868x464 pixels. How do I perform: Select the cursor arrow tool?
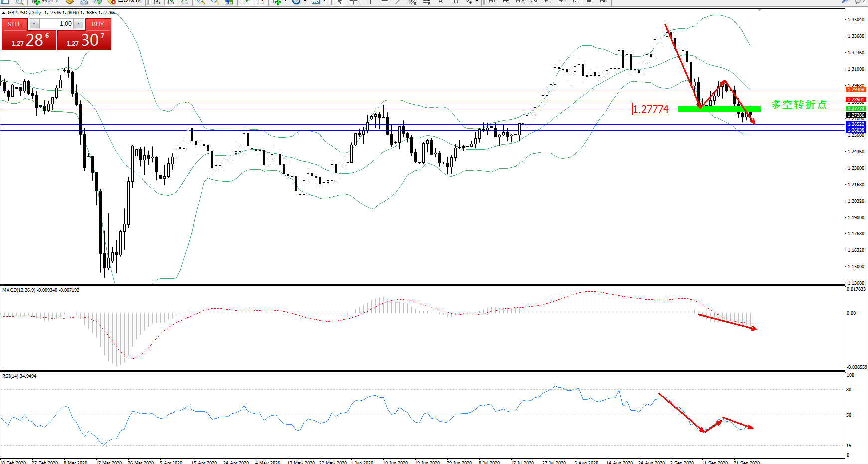pos(340,2)
